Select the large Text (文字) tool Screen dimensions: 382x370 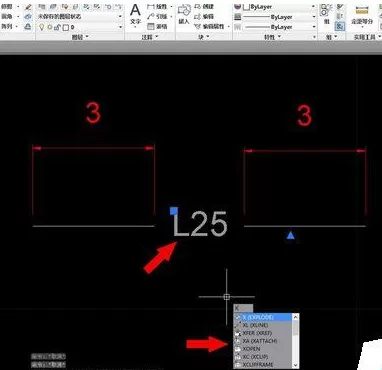click(x=135, y=13)
